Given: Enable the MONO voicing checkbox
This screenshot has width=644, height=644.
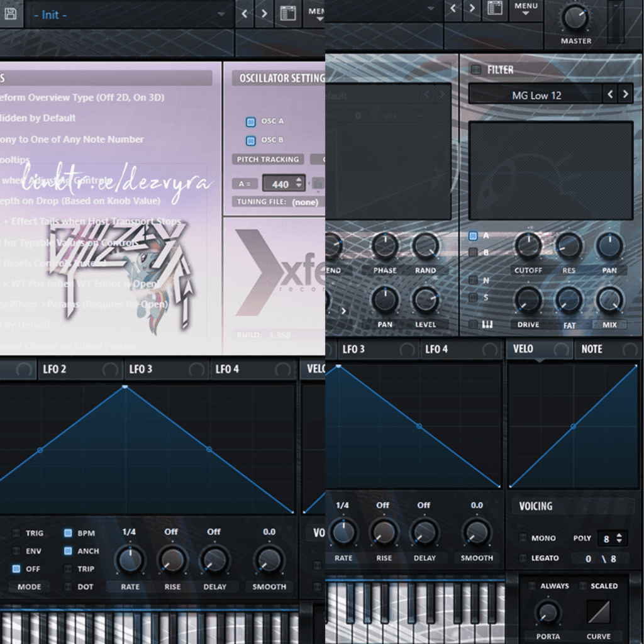Looking at the screenshot, I should coord(523,538).
